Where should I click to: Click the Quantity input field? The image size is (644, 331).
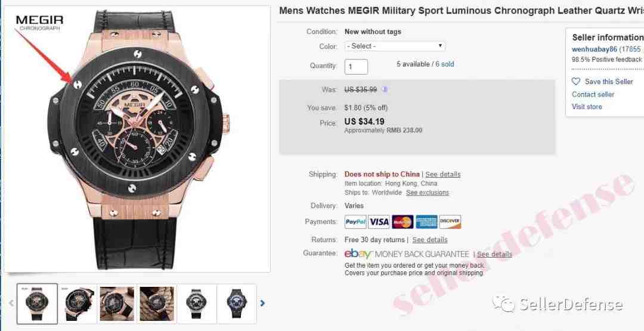(x=356, y=67)
